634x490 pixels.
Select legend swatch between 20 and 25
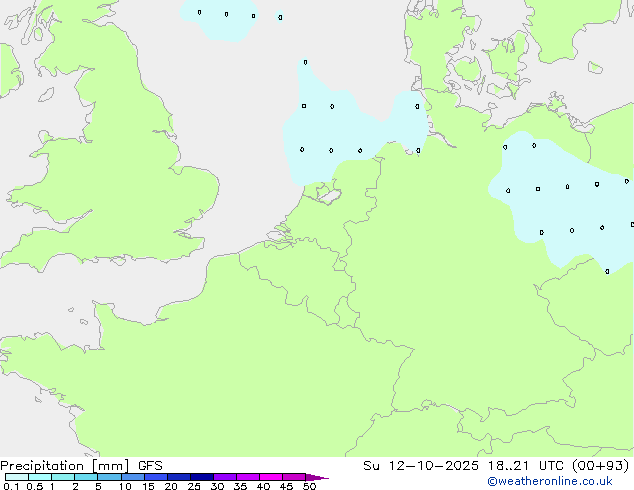pyautogui.click(x=179, y=477)
